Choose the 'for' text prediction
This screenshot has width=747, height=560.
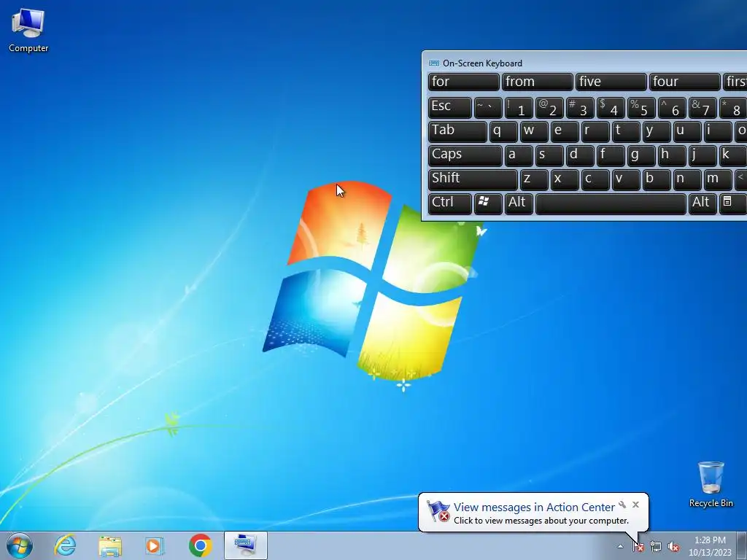463,82
